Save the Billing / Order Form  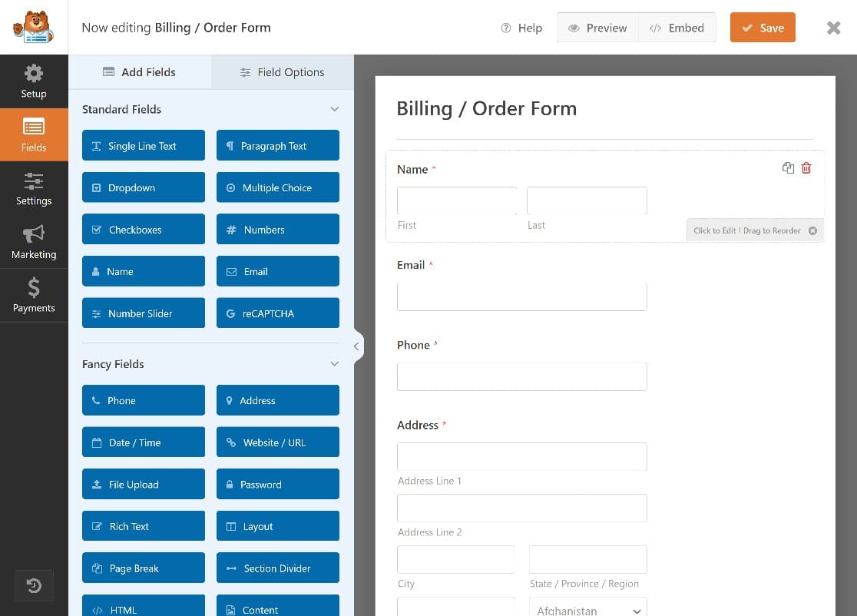(x=763, y=27)
